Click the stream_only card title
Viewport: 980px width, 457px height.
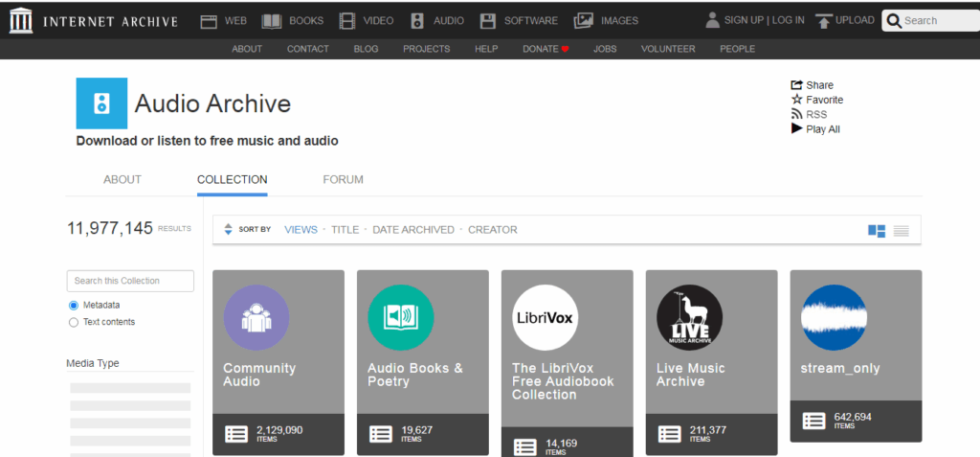tap(840, 368)
